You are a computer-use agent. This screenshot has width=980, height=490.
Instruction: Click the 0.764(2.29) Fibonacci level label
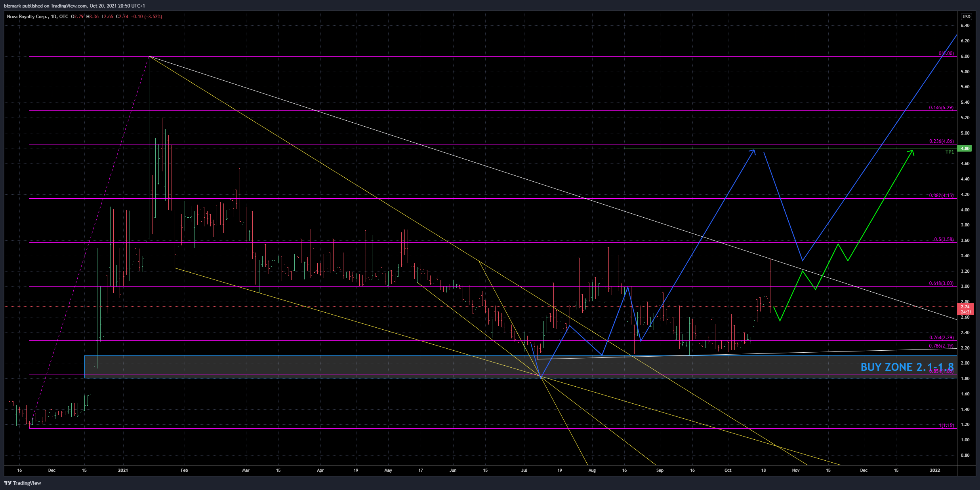942,338
